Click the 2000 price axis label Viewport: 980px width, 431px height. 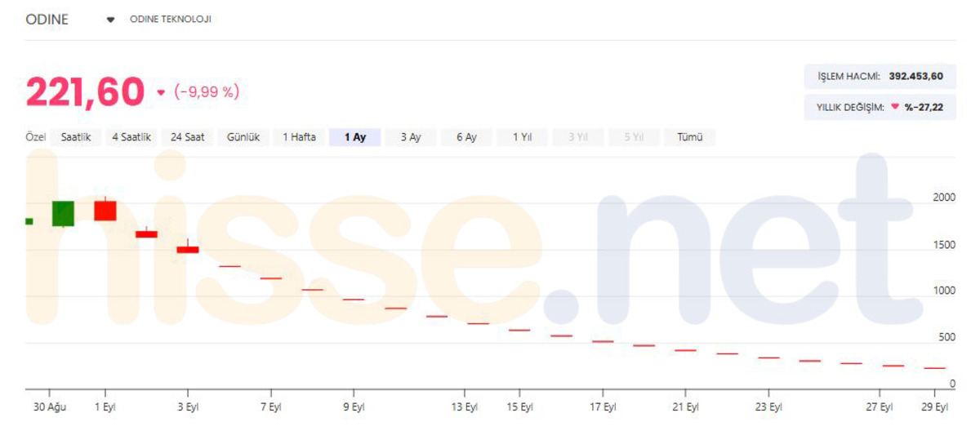click(944, 198)
